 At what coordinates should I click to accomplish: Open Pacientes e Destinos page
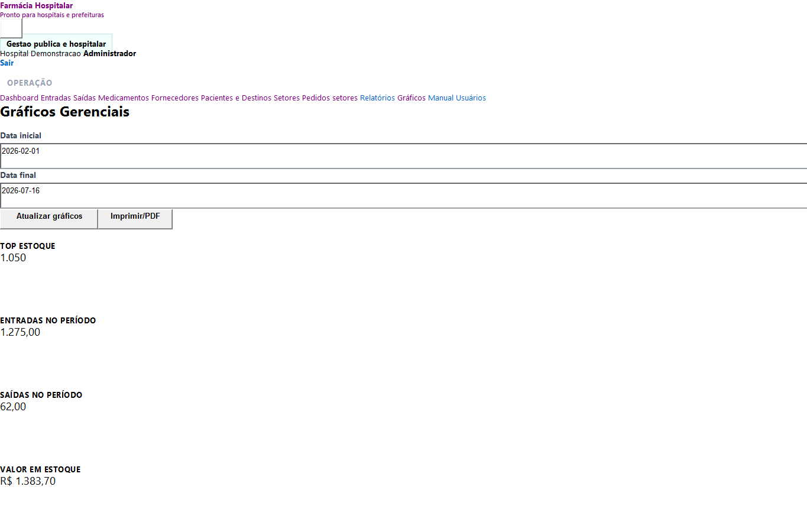(x=236, y=98)
